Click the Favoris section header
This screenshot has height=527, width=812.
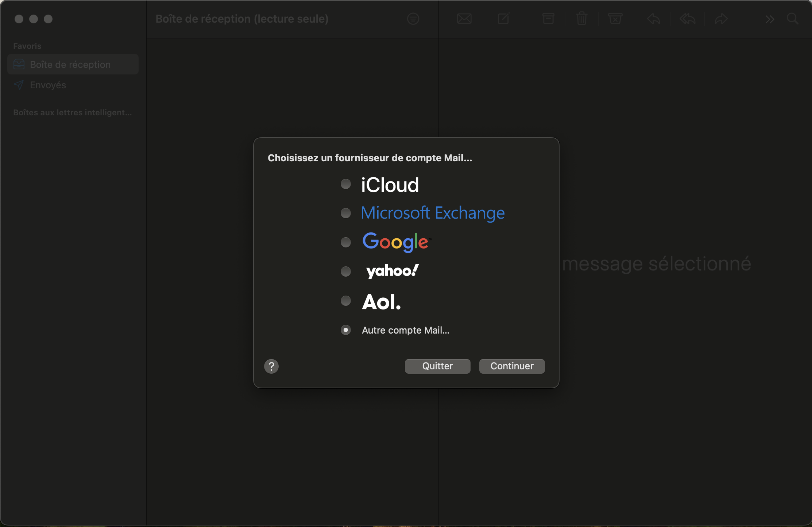(27, 46)
